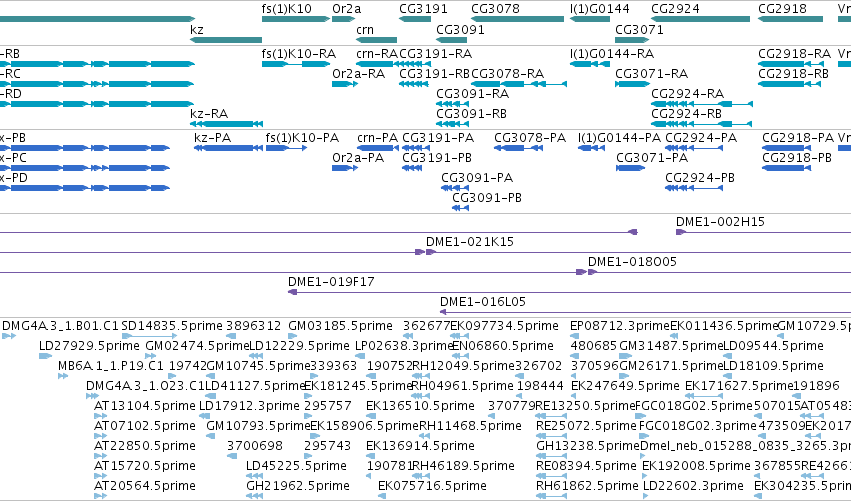Open transcript CG2924-RB
Screen dimensions: 851x501
click(x=687, y=113)
